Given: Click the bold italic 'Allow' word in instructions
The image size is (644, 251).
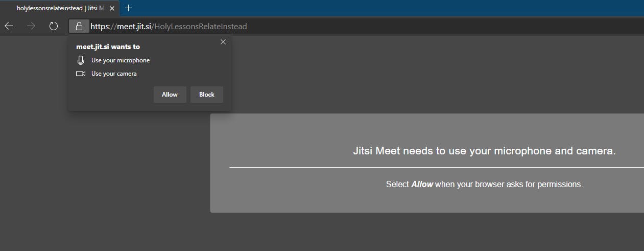Looking at the screenshot, I should (422, 184).
